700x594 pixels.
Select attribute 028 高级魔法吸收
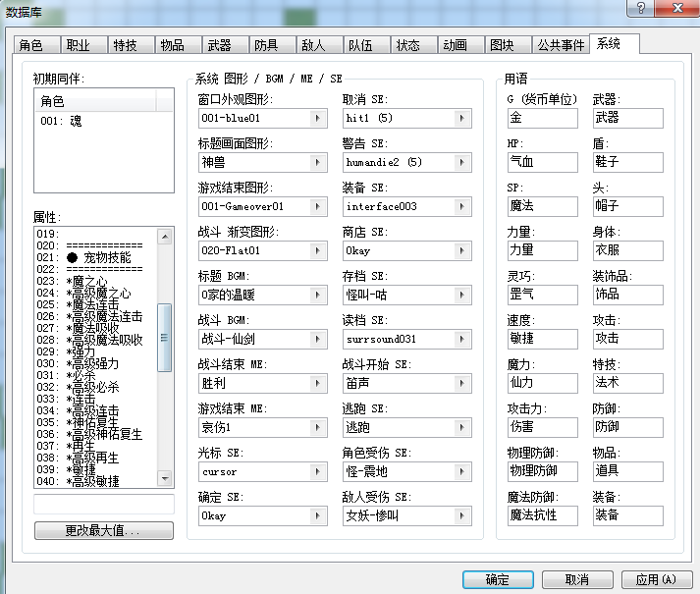96,340
